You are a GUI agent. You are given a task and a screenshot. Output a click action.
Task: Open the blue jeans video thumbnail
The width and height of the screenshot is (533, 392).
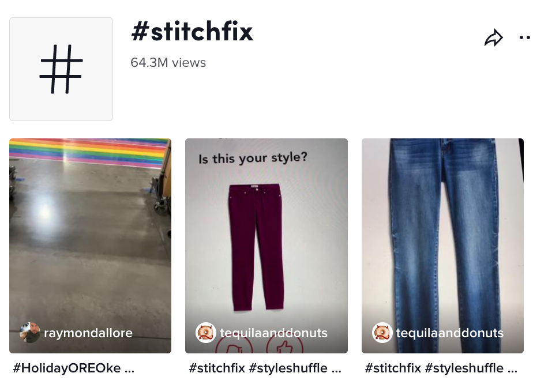(442, 246)
